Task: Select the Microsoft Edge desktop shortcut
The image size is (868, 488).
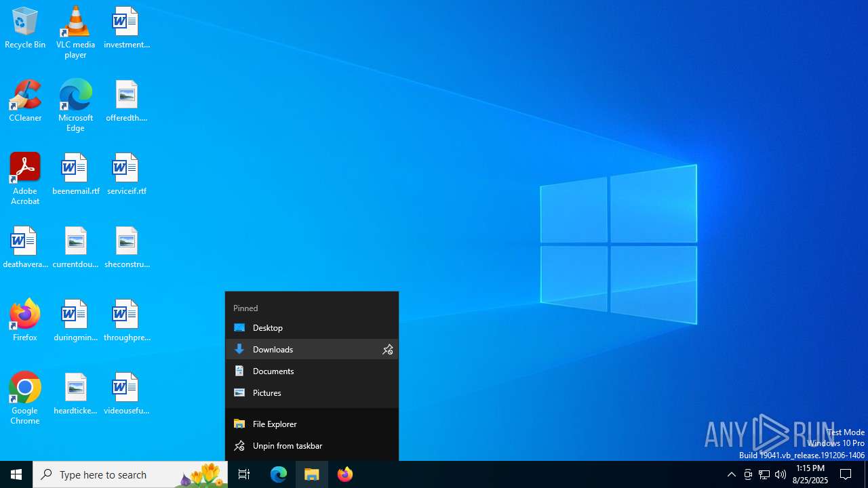Action: (x=75, y=106)
